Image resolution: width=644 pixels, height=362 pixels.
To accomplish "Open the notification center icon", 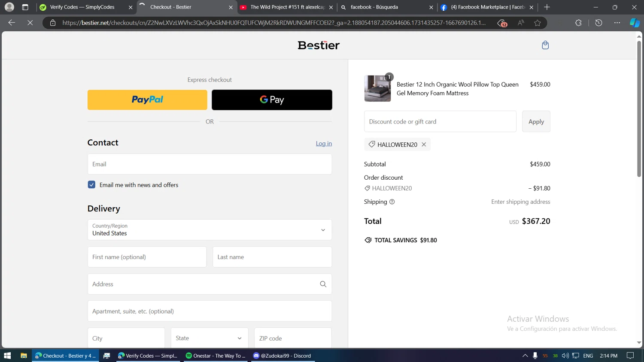I will [630, 356].
